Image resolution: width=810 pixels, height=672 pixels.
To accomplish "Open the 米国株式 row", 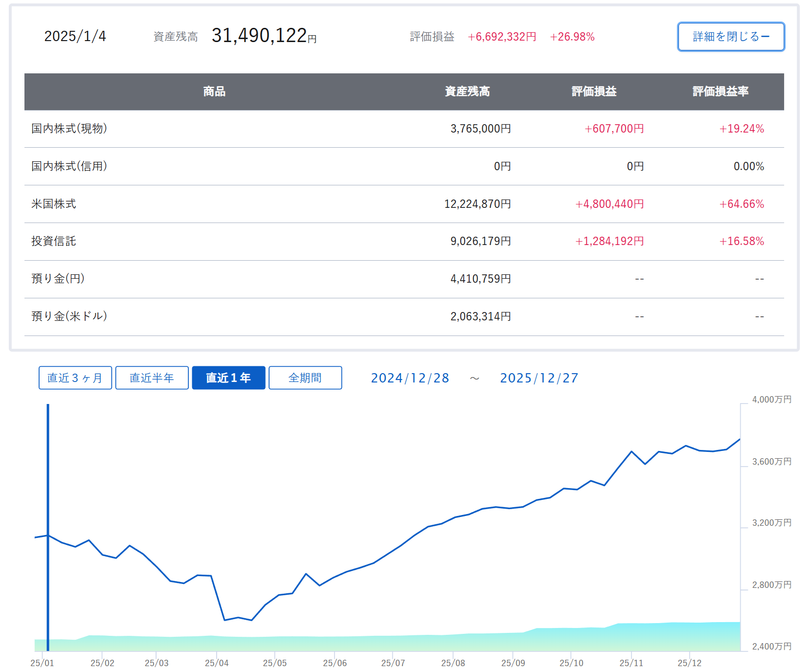I will pos(54,204).
